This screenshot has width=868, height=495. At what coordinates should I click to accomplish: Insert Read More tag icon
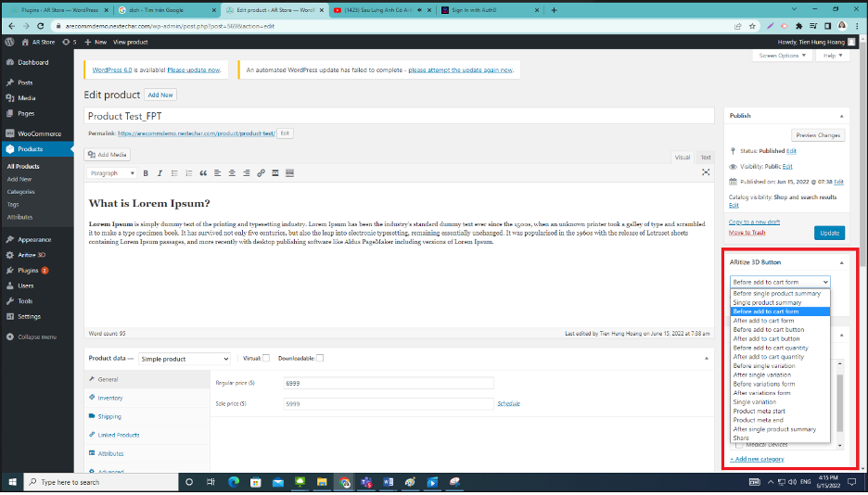[275, 173]
